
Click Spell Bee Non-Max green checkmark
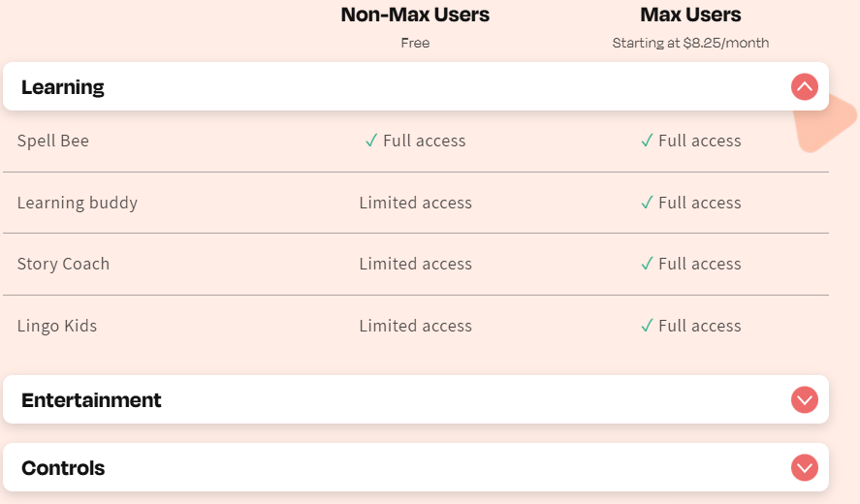(371, 141)
